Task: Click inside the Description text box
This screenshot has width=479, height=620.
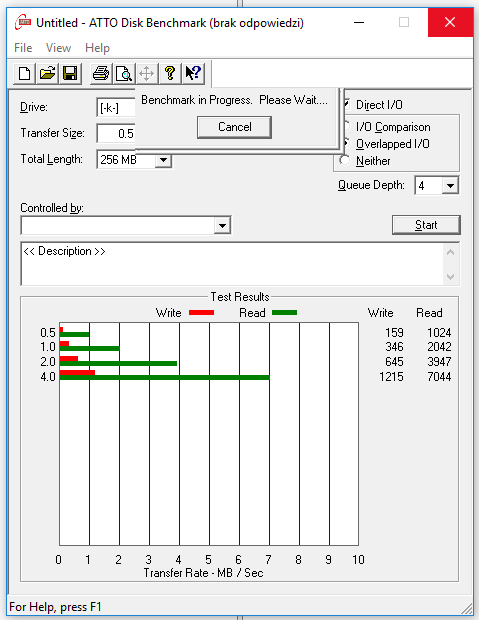Action: [x=233, y=264]
